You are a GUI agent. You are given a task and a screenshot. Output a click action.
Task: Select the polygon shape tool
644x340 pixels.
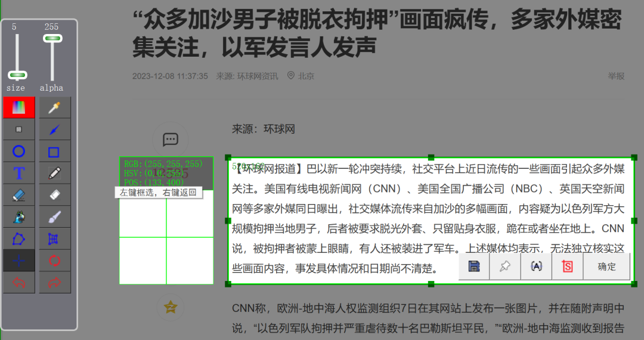click(x=19, y=239)
